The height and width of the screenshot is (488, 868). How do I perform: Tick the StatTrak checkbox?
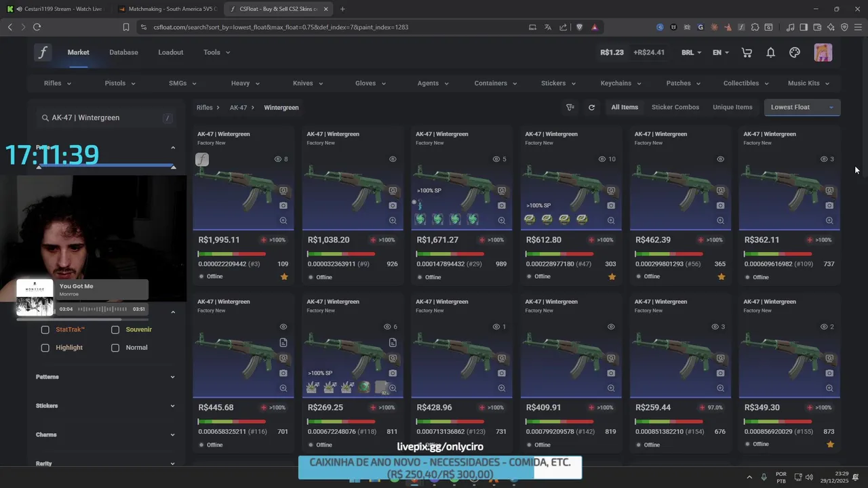tap(45, 329)
